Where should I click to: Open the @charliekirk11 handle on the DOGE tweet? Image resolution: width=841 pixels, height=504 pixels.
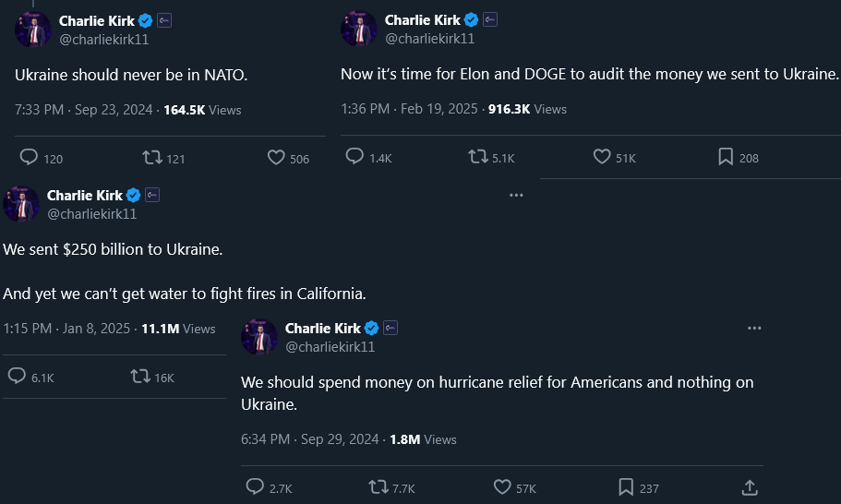pyautogui.click(x=429, y=39)
